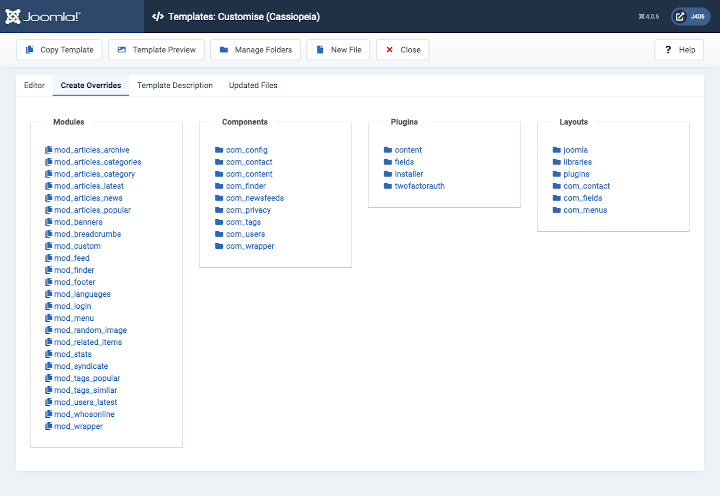Create override for com_content component
Viewport: 720px width, 496px height.
249,174
